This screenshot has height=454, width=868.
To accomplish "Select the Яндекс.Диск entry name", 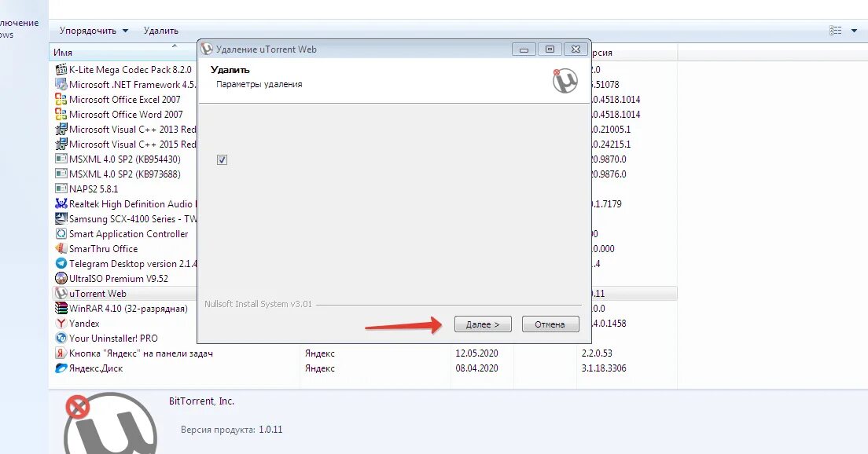I will (x=96, y=368).
